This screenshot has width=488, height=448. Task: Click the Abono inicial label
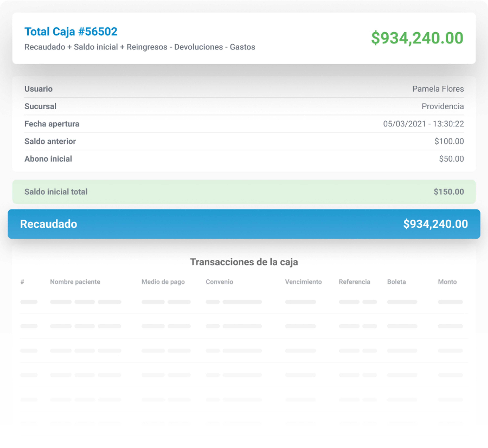(48, 159)
